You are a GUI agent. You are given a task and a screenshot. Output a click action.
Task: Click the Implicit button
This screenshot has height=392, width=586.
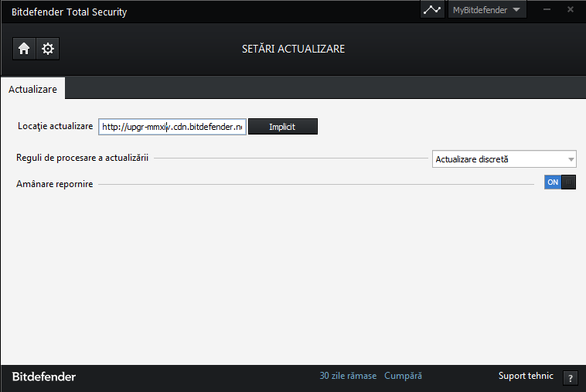pyautogui.click(x=283, y=127)
